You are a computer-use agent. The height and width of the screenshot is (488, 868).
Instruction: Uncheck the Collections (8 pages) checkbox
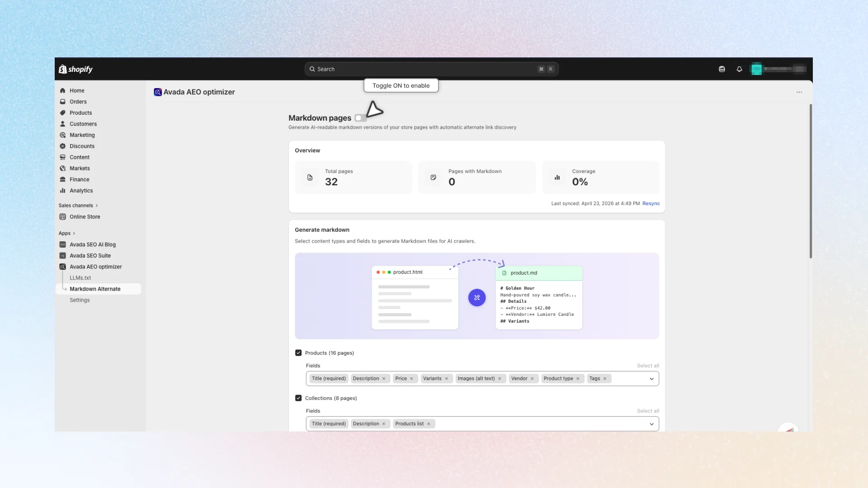click(x=298, y=398)
